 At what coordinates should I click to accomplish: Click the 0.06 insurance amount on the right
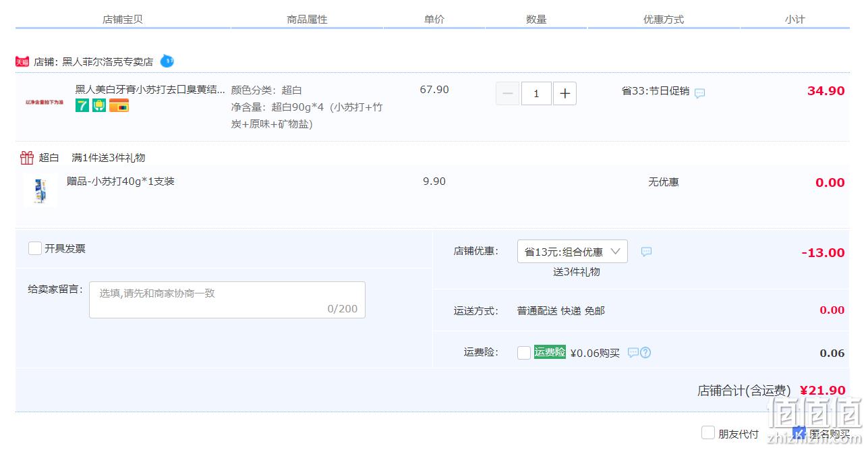click(x=832, y=354)
